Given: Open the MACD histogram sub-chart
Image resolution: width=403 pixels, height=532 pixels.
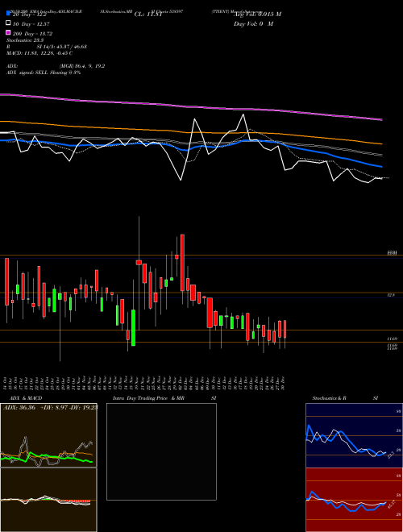Looking at the screenshot, I should (48, 500).
